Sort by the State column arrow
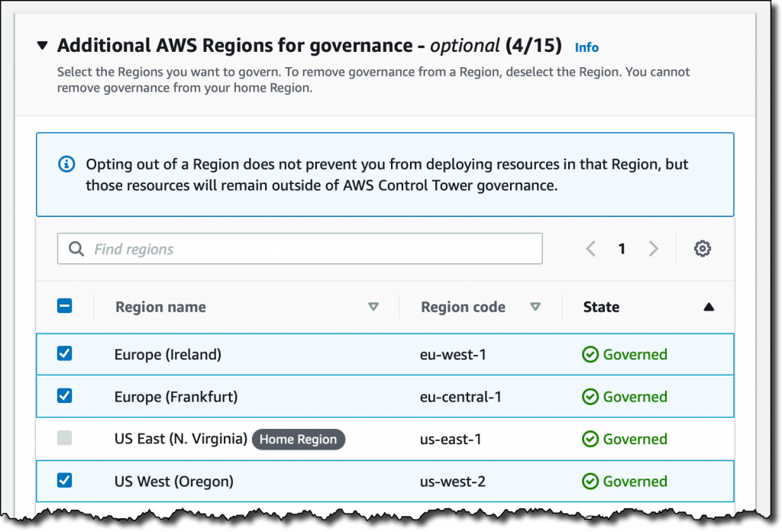782x532 pixels. pos(709,307)
